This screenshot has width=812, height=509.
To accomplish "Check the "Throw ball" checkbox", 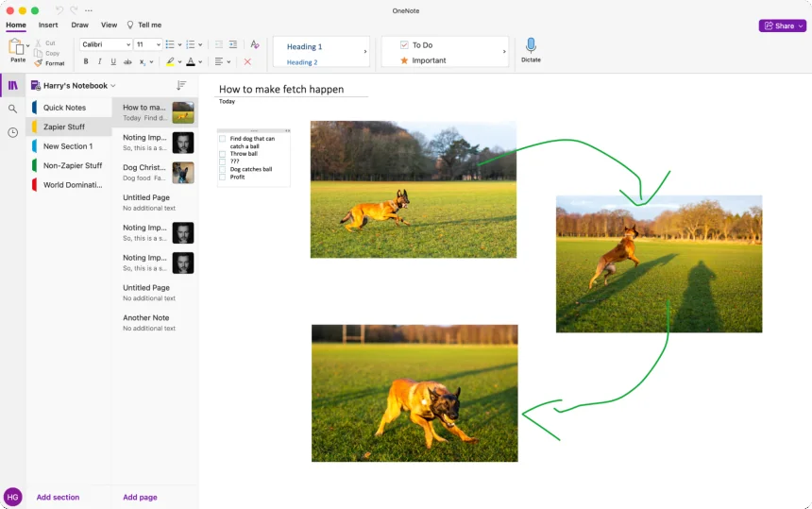I will tap(223, 154).
